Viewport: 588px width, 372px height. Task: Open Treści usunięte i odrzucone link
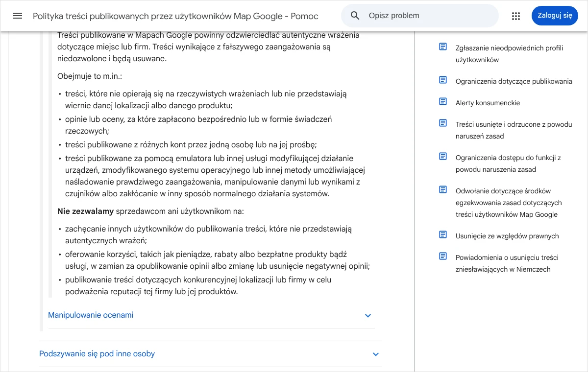point(514,130)
